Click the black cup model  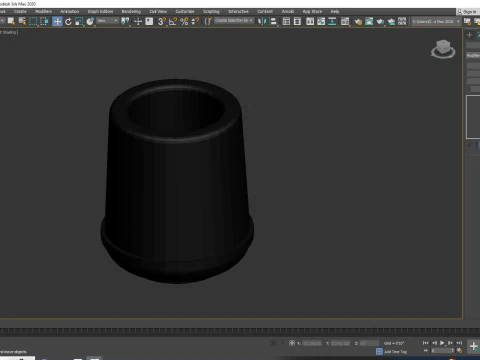177,181
